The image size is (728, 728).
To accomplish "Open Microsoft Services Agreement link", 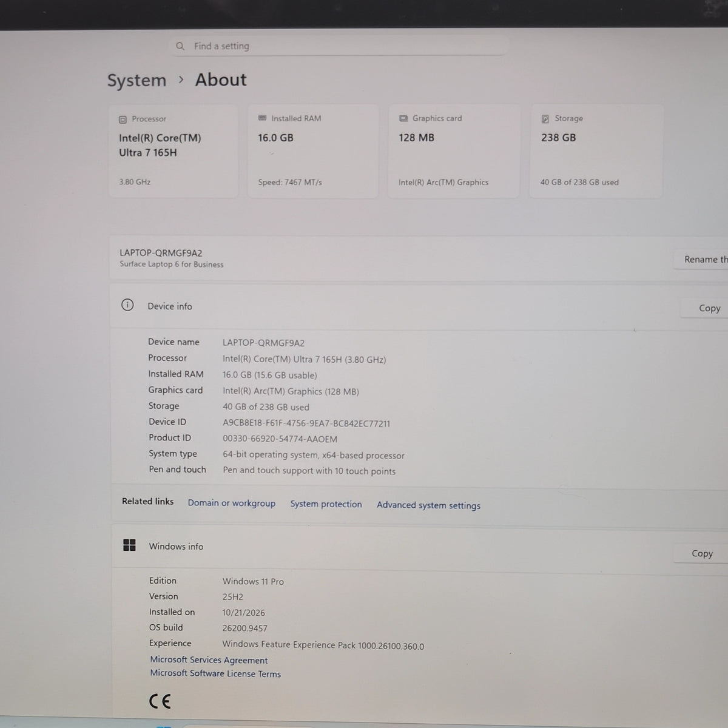I will click(209, 660).
